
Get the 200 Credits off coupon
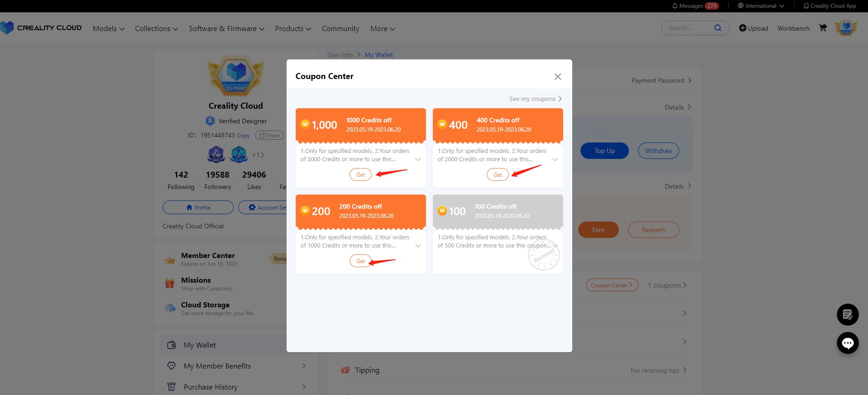pos(361,261)
